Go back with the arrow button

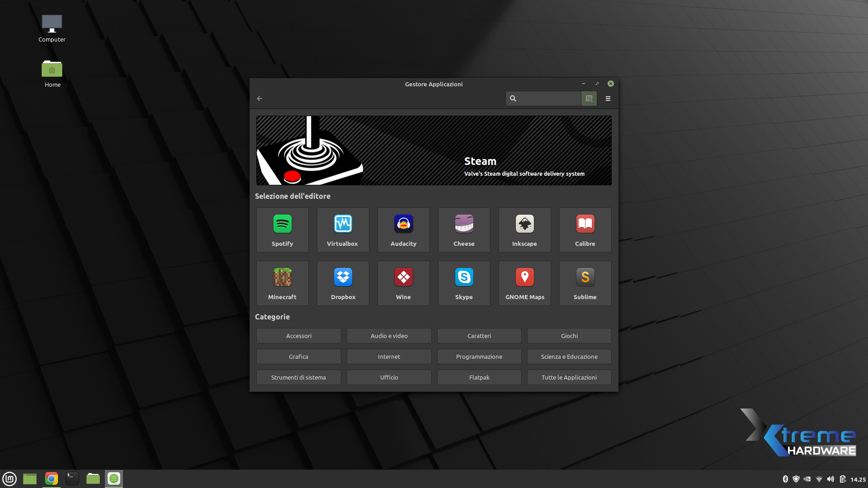tap(259, 99)
